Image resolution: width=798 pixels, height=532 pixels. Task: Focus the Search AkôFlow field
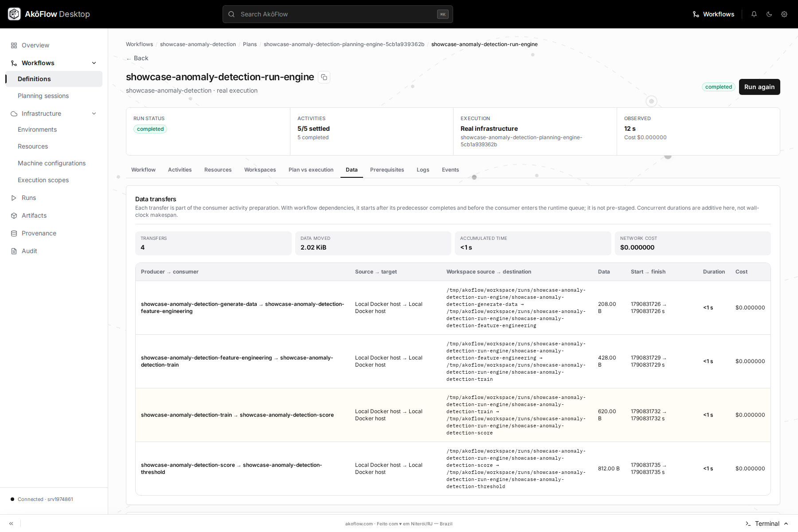pos(338,14)
